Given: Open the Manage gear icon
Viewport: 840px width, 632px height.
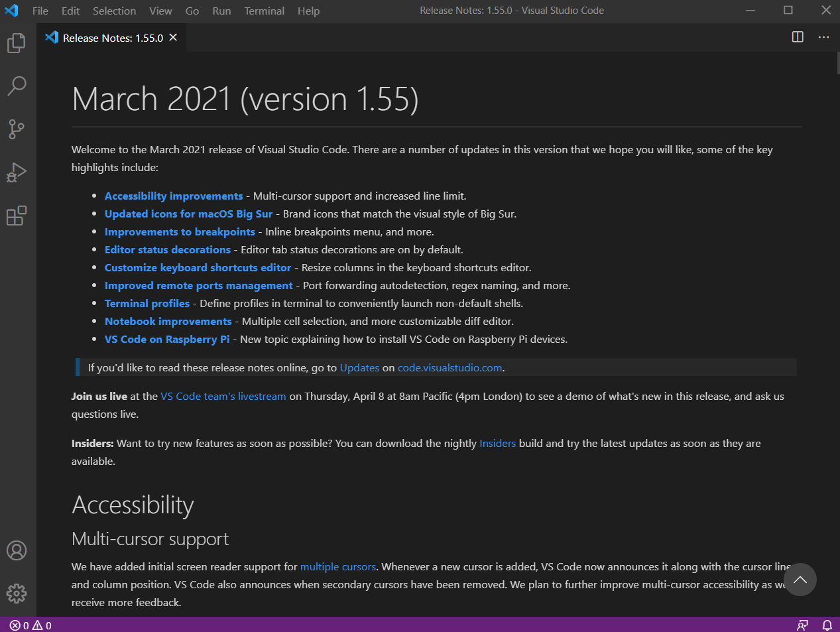Looking at the screenshot, I should click(x=17, y=593).
